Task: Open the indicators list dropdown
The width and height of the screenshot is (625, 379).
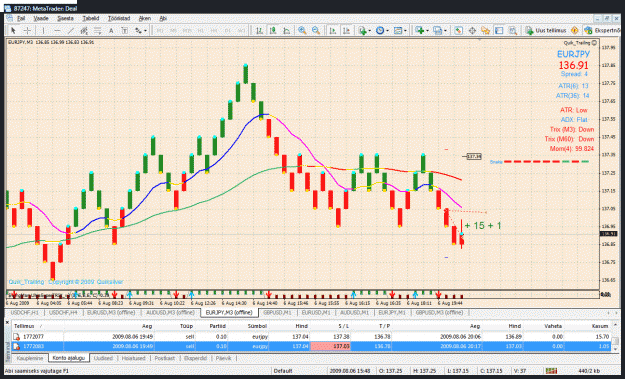Action: [364, 30]
